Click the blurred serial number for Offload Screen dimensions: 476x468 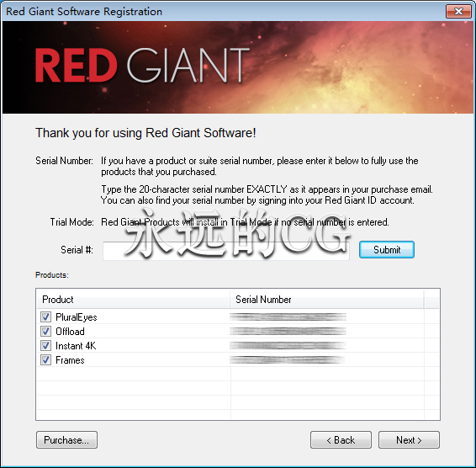288,332
